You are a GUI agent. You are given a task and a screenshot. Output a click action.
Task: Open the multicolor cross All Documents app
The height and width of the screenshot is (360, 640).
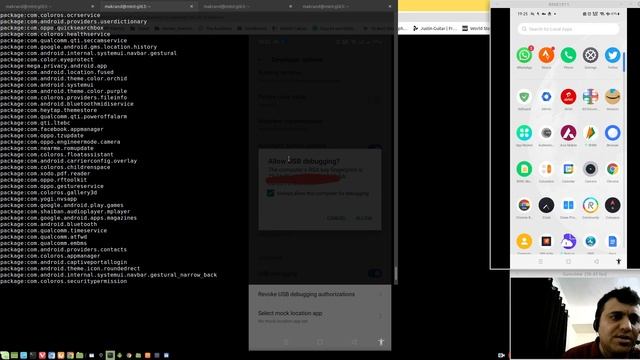[x=590, y=97]
